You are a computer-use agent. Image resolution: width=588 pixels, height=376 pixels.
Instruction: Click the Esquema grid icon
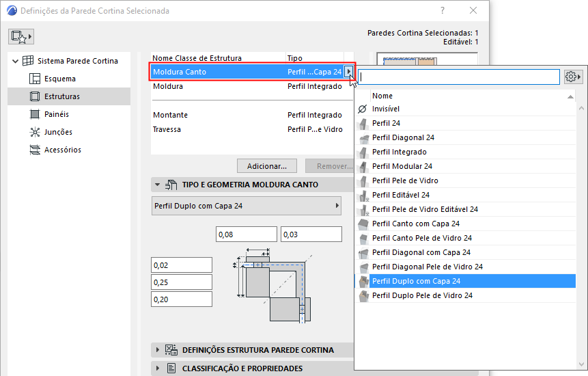point(35,79)
